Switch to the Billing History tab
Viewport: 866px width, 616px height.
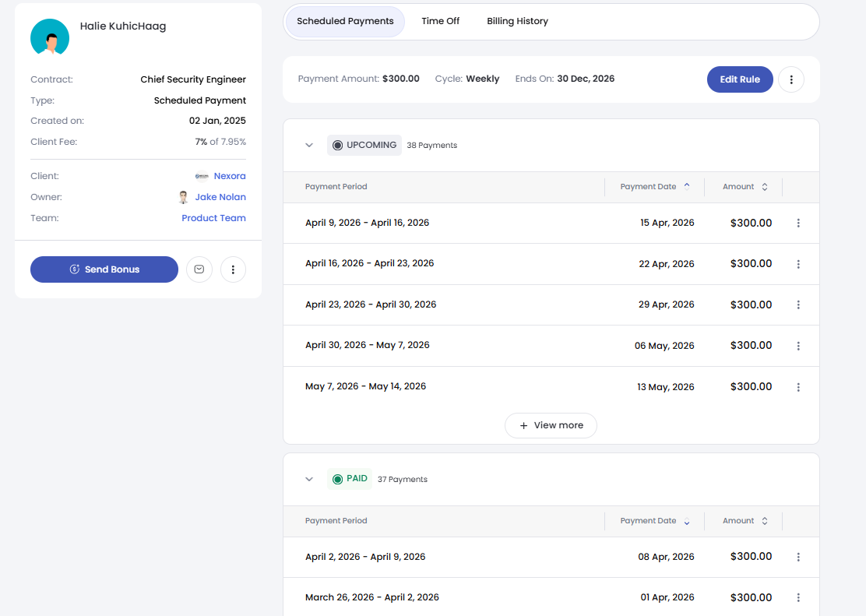tap(517, 22)
